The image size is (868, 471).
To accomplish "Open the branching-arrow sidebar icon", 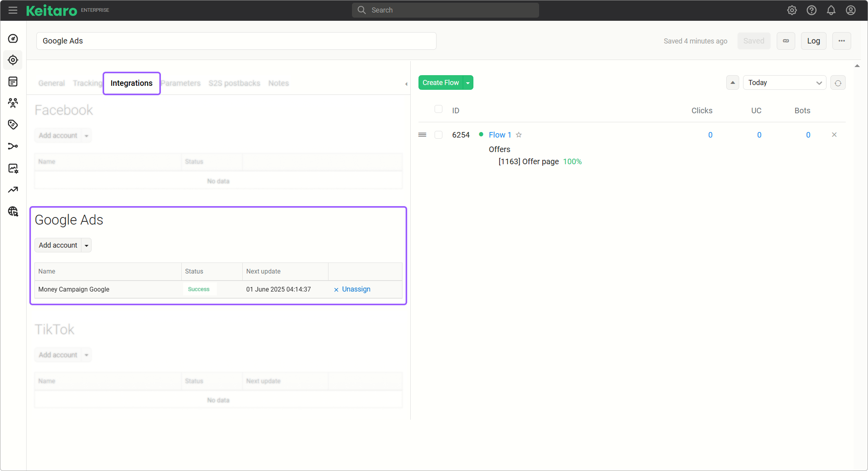I will [x=13, y=146].
